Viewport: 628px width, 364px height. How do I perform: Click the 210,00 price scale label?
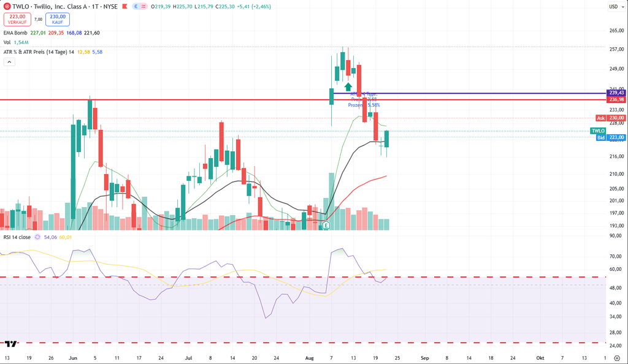(617, 174)
